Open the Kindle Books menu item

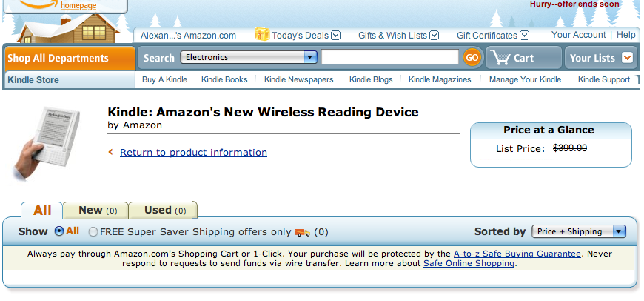(x=224, y=79)
